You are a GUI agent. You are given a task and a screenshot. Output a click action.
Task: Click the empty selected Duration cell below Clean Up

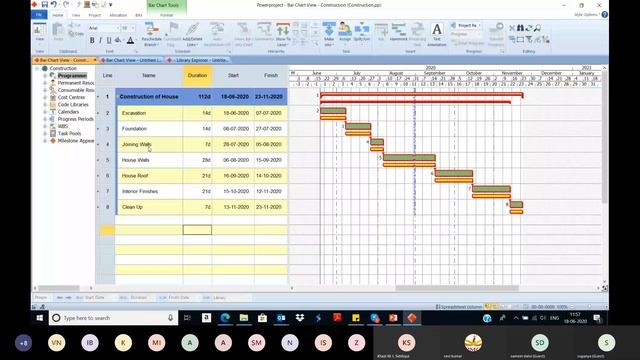coord(197,230)
